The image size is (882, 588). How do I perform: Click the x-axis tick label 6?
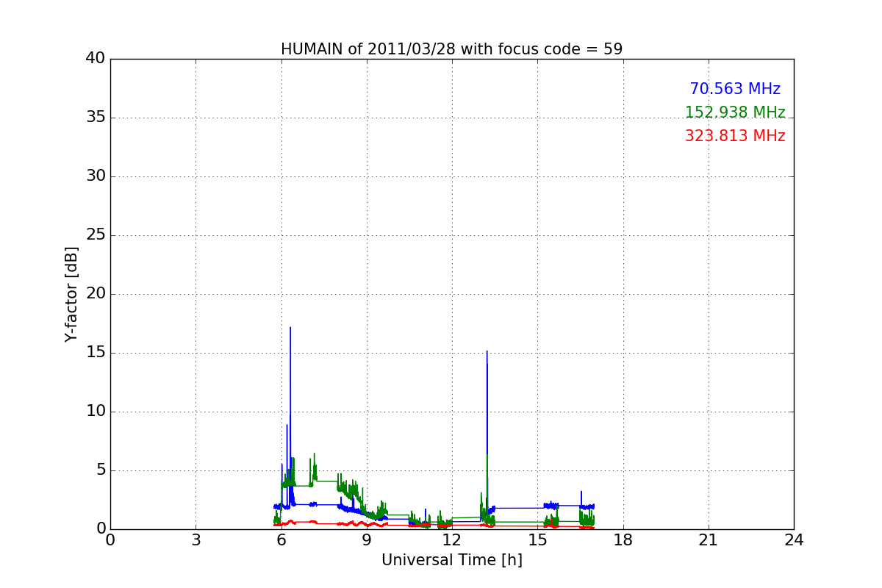[x=282, y=540]
